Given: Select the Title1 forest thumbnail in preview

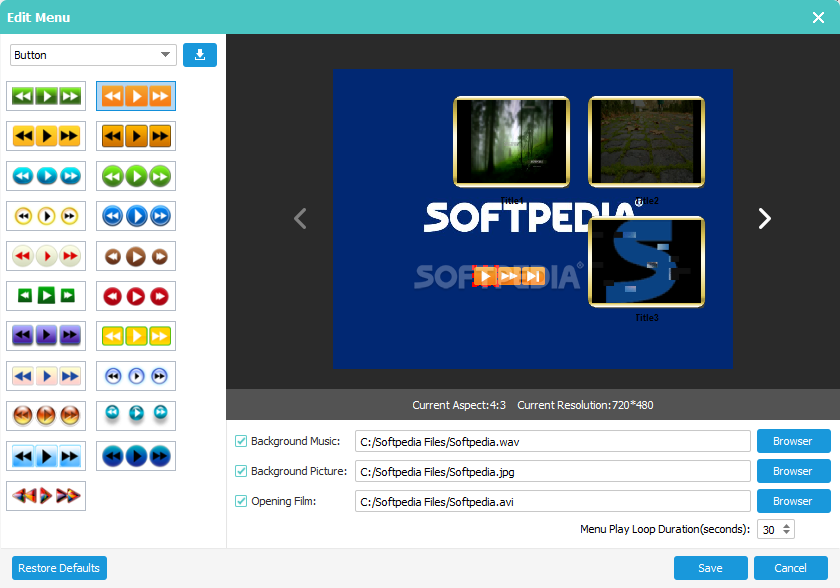Looking at the screenshot, I should click(x=512, y=142).
